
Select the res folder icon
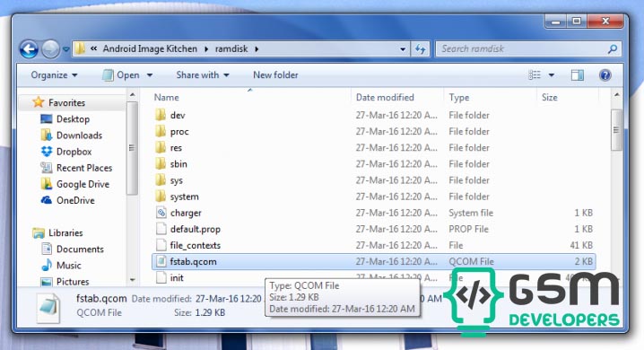pyautogui.click(x=161, y=147)
